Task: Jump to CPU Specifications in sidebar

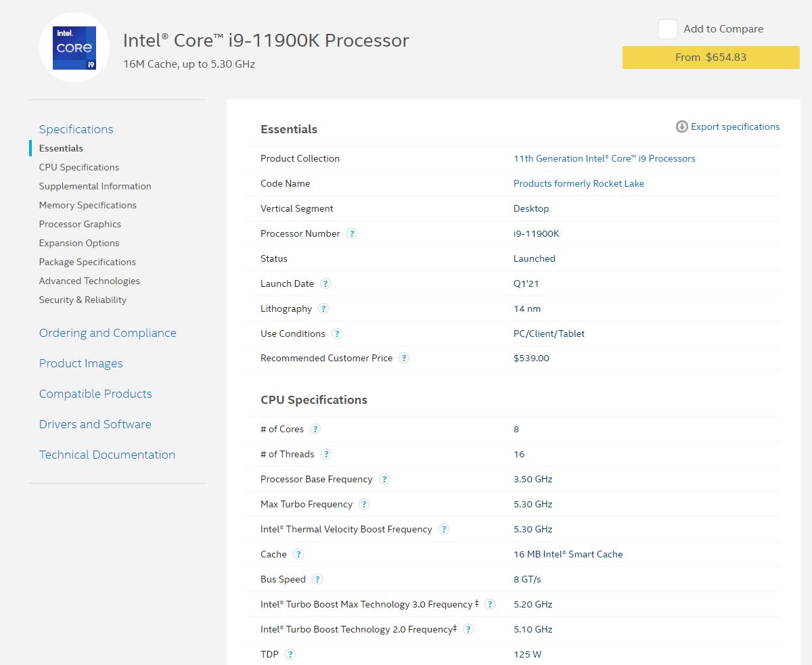Action: (x=79, y=167)
